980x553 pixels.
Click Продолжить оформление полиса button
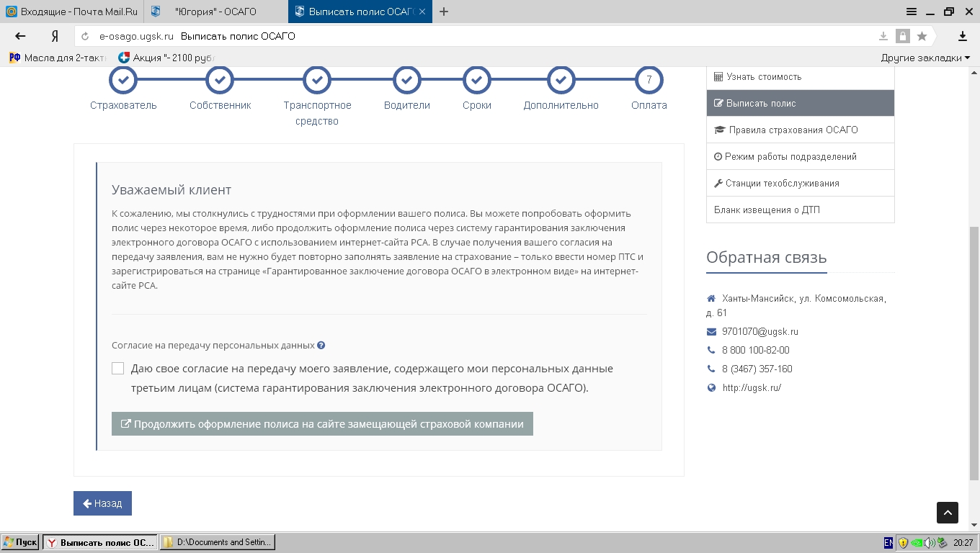322,424
